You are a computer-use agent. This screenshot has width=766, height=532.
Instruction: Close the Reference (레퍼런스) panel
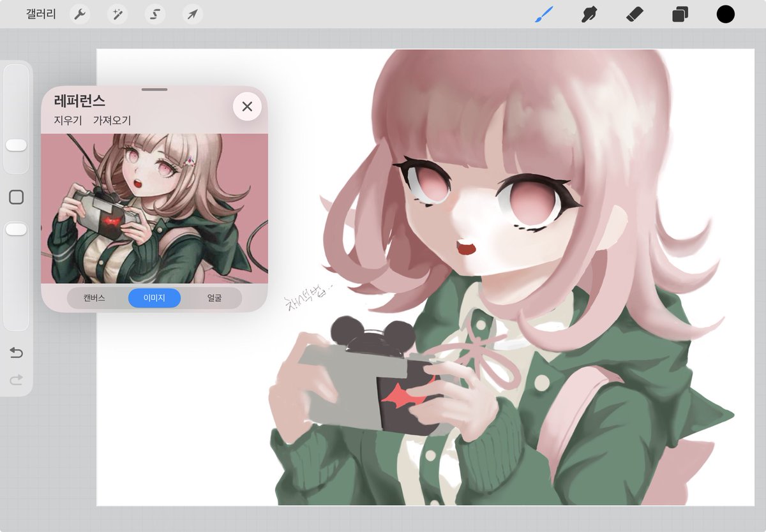247,107
